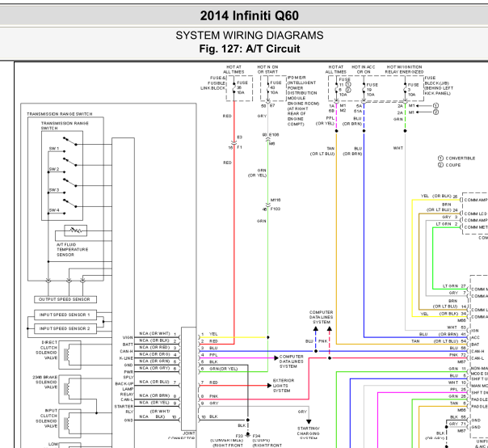This screenshot has height=448, width=488.
Task: Click the 'GRN(OR YEL)' wire label at pin 6
Action: 224,369
